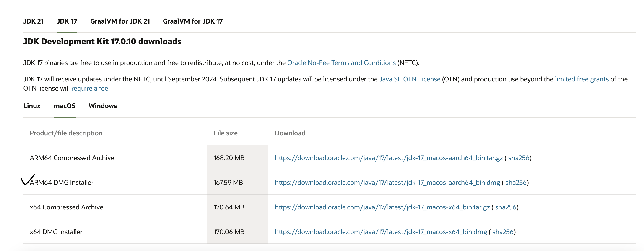Download the macOS aarch64 DMG installer
Image resolution: width=644 pixels, height=251 pixels.
tap(387, 183)
